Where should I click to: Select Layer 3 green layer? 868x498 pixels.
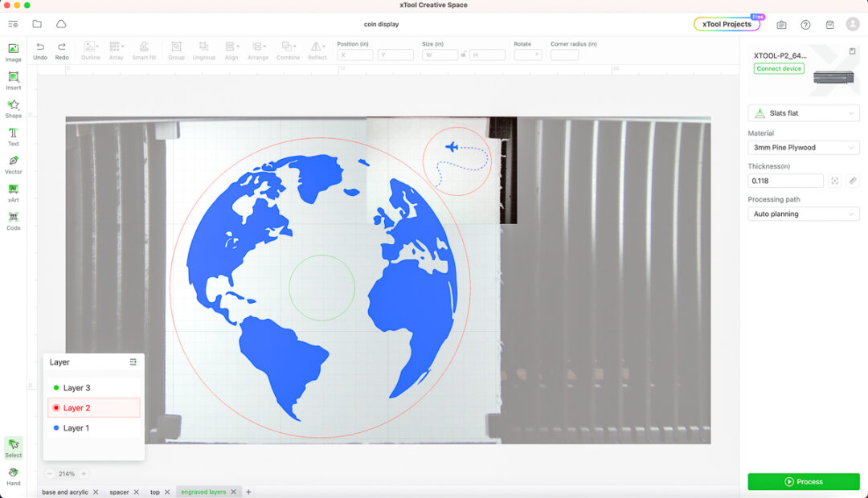(77, 388)
